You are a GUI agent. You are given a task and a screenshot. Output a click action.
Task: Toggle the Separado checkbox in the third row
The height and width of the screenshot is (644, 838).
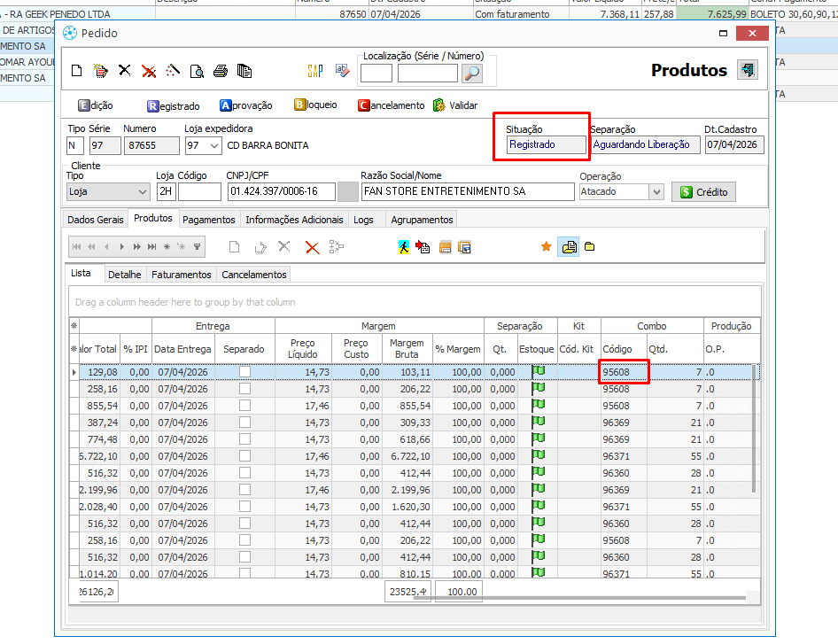click(244, 406)
